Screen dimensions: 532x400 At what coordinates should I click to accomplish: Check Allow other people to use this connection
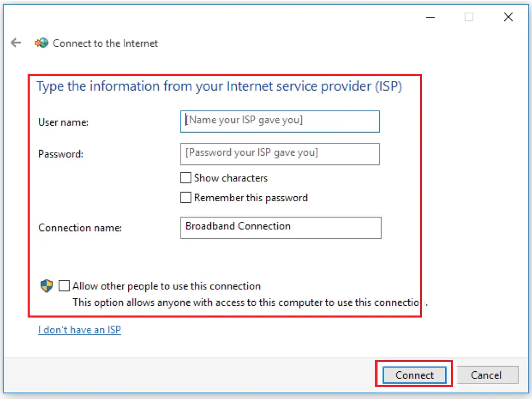tap(64, 286)
